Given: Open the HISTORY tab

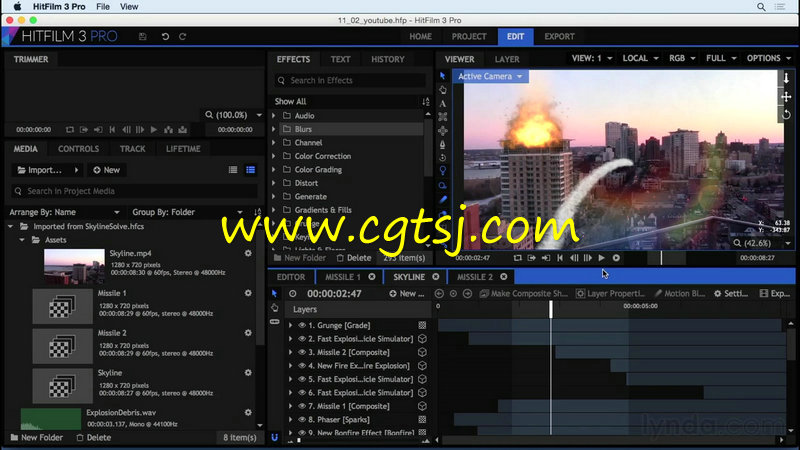Looking at the screenshot, I should coord(388,59).
